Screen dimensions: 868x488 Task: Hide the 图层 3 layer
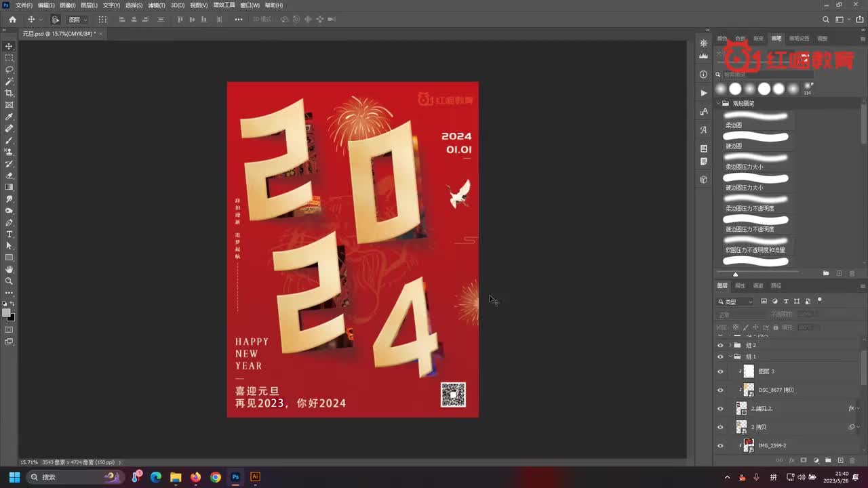(720, 371)
